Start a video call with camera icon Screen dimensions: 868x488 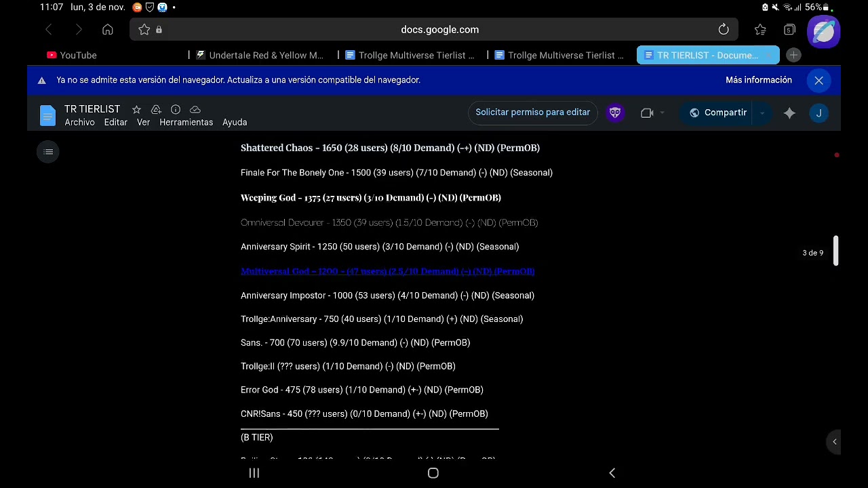point(647,113)
